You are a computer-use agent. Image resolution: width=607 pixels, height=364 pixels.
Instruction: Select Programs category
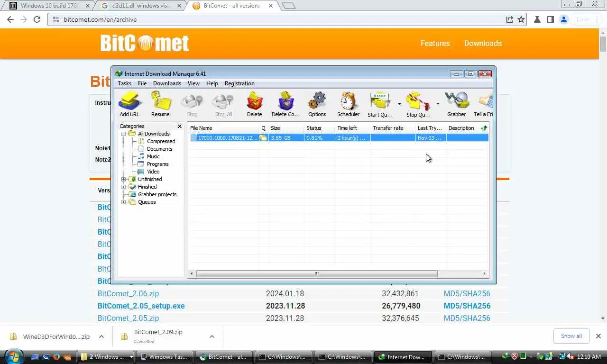pyautogui.click(x=157, y=164)
